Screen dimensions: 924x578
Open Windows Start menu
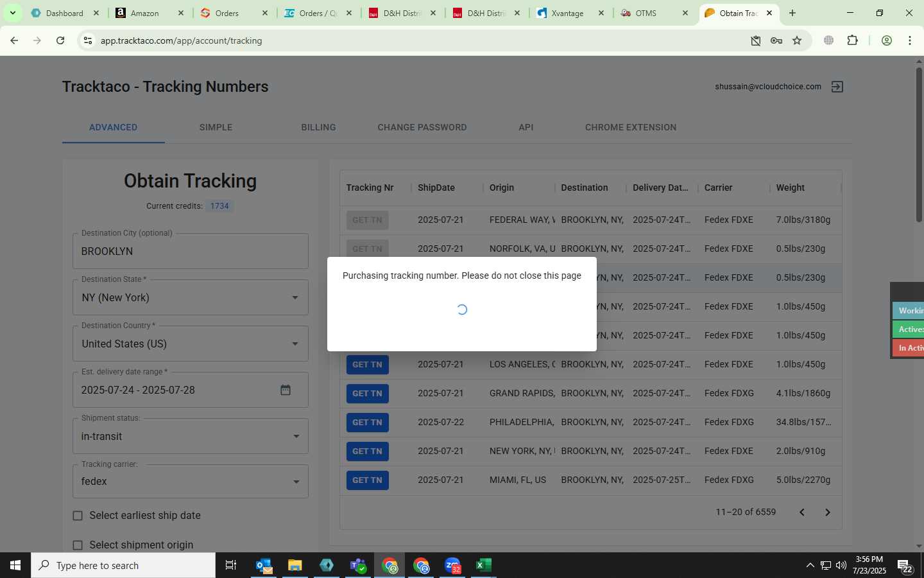[x=15, y=565]
